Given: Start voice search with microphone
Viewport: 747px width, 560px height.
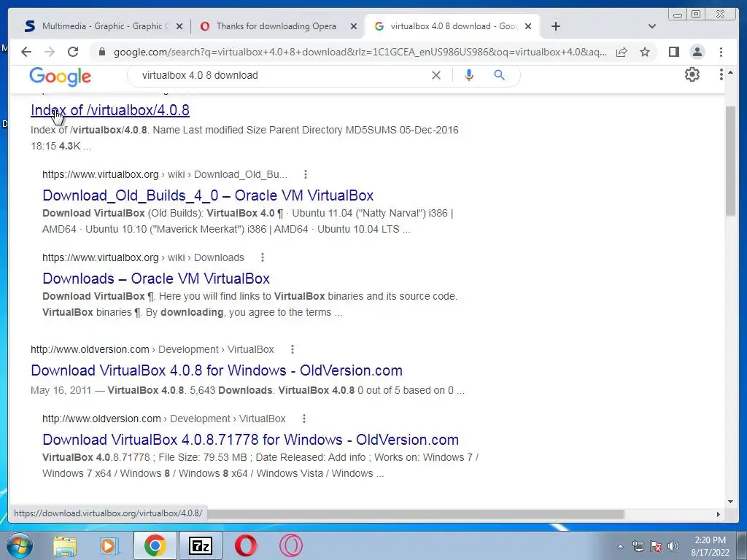Looking at the screenshot, I should tap(469, 75).
